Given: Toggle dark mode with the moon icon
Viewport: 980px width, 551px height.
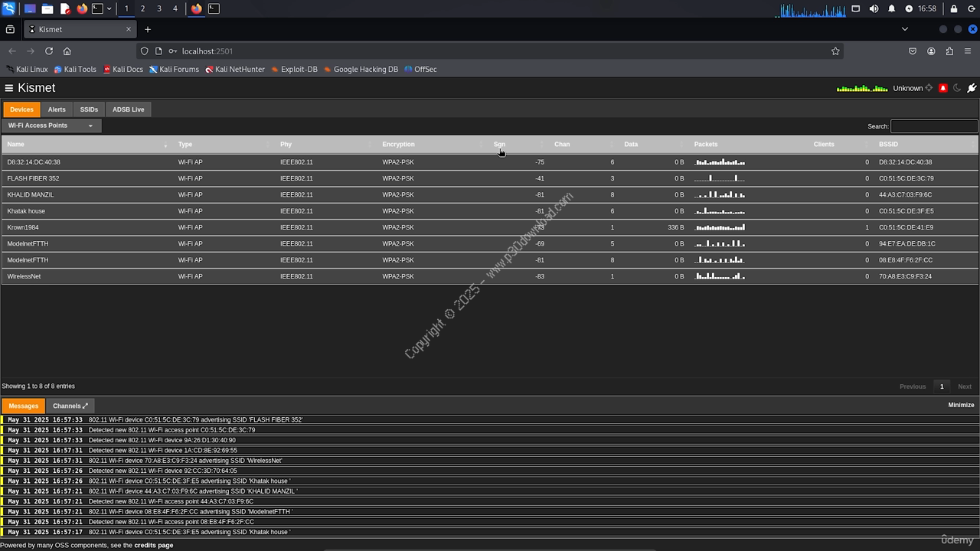Looking at the screenshot, I should [957, 88].
